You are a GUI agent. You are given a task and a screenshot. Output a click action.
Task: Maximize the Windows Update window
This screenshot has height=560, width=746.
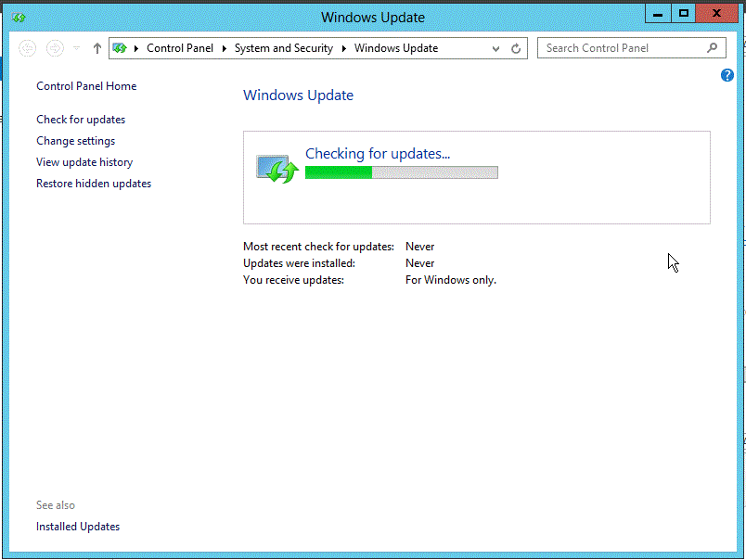point(684,14)
